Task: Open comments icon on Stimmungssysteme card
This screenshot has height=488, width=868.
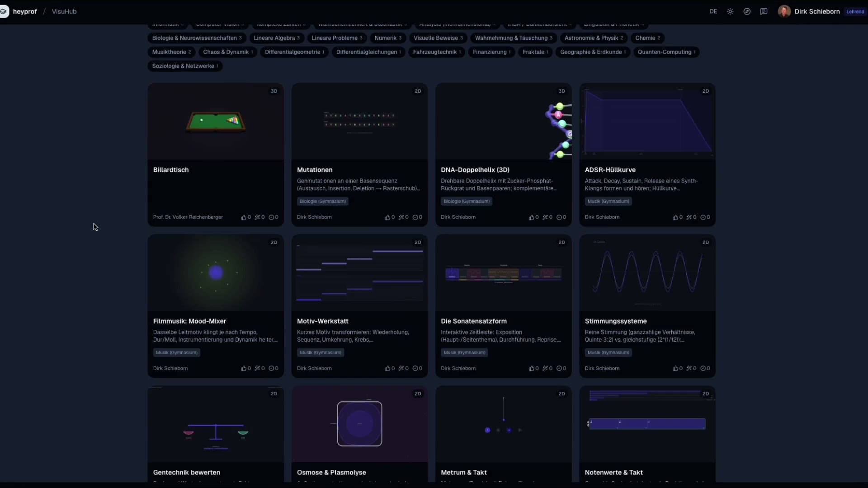Action: [703, 369]
